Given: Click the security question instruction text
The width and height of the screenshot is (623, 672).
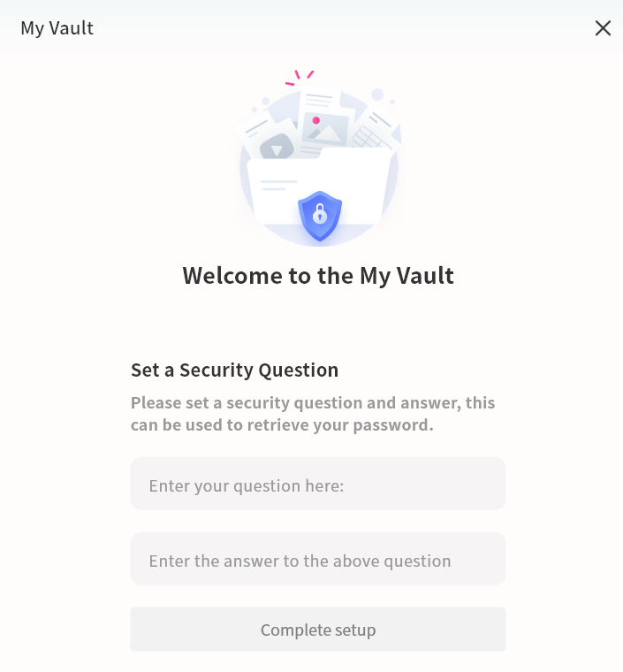Looking at the screenshot, I should (313, 414).
